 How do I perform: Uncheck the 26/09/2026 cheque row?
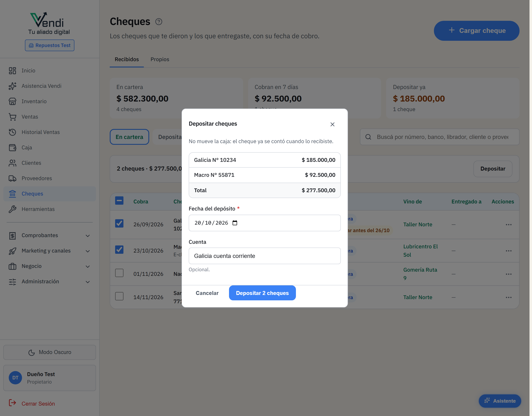pyautogui.click(x=119, y=223)
